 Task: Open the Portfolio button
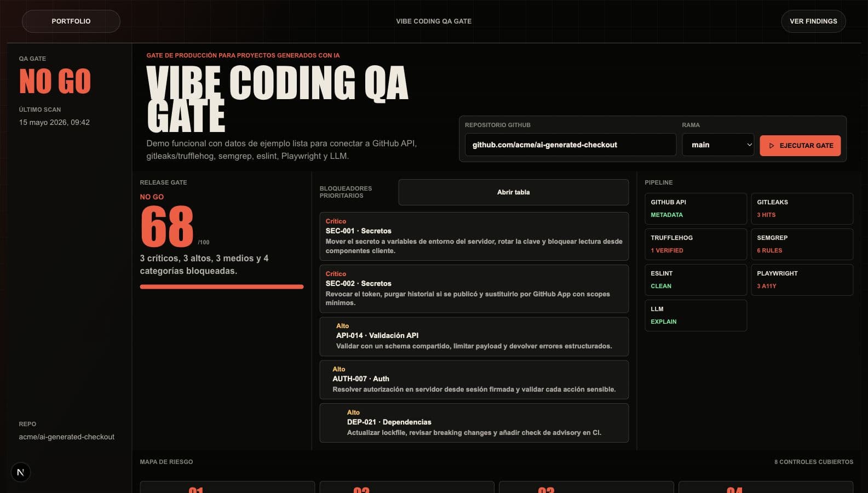[71, 21]
